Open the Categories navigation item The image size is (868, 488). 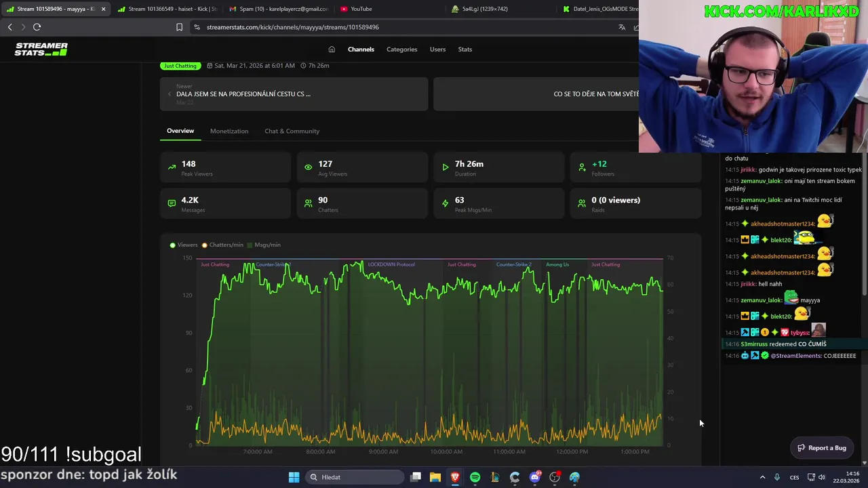401,49
